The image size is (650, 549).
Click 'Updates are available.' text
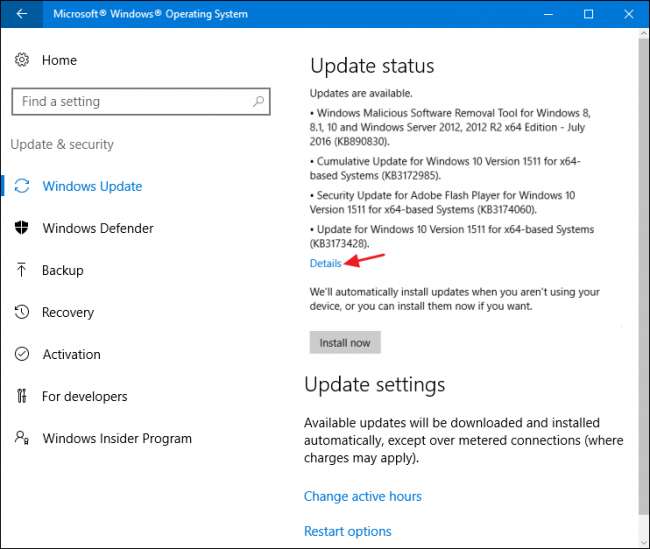coord(361,93)
